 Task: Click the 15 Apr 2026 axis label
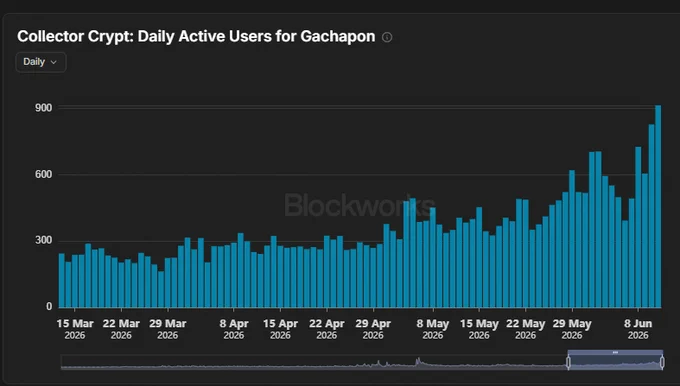point(280,329)
